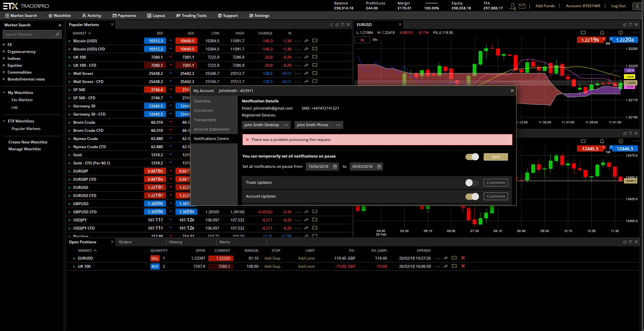Image resolution: width=644 pixels, height=331 pixels.
Task: Pop out the Popular Markets panel
Action: click(337, 25)
